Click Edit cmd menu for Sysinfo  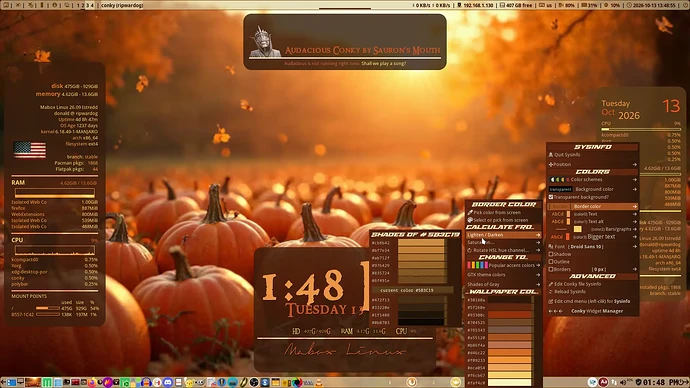tap(593, 301)
